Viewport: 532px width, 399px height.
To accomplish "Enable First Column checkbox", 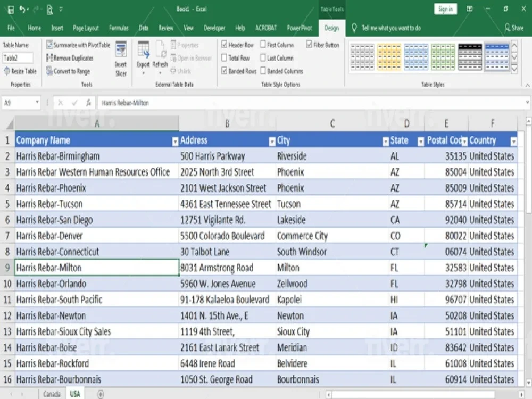I will 263,44.
